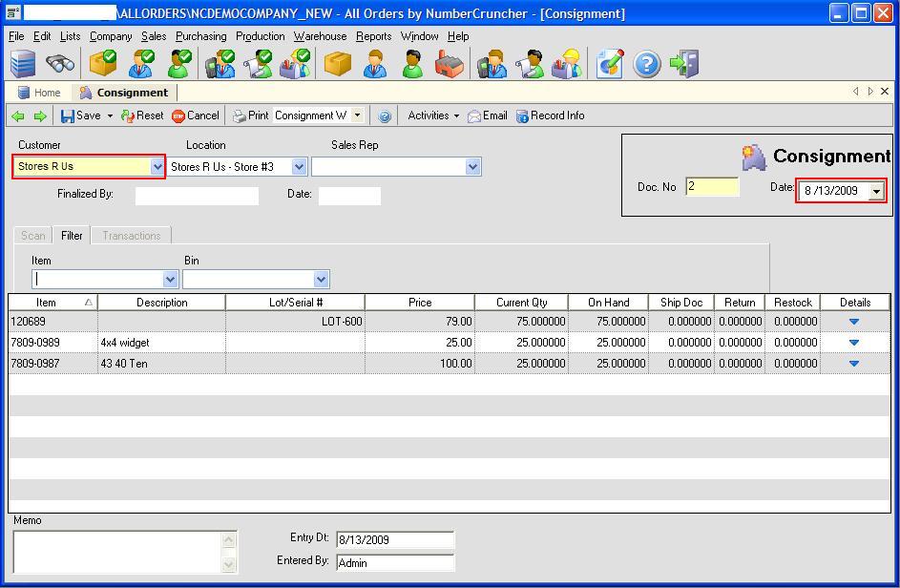Open the Reports menu
The height and width of the screenshot is (588, 900).
click(x=374, y=36)
